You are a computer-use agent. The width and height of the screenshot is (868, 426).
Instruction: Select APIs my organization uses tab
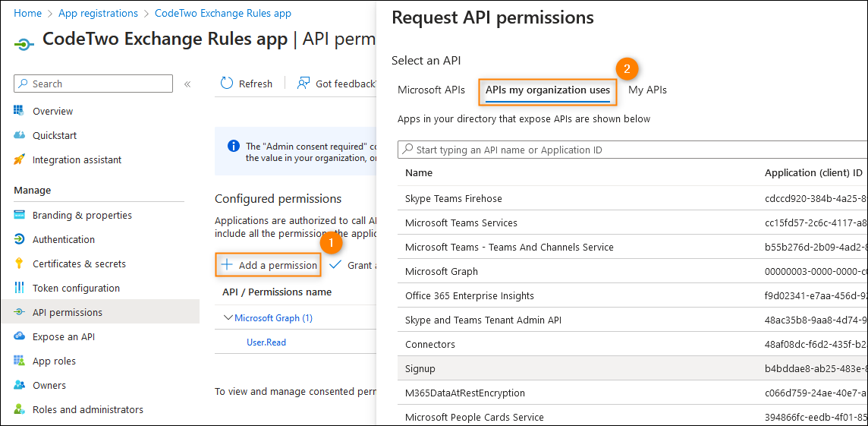[548, 90]
